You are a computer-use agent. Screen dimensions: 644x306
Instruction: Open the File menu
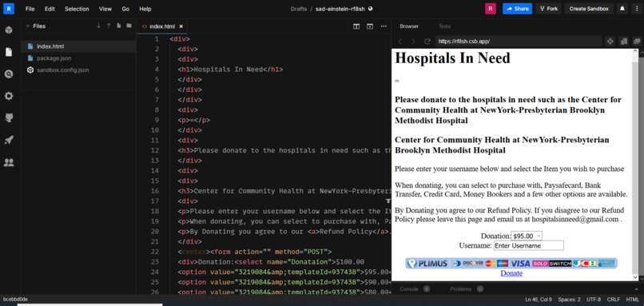click(x=30, y=9)
